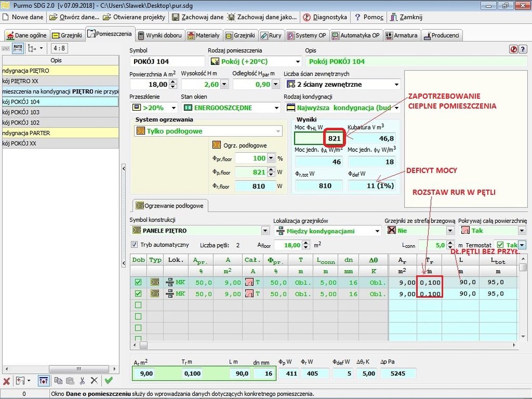Open the Rury tab
Screen dimensions: 532x399
coord(271,36)
